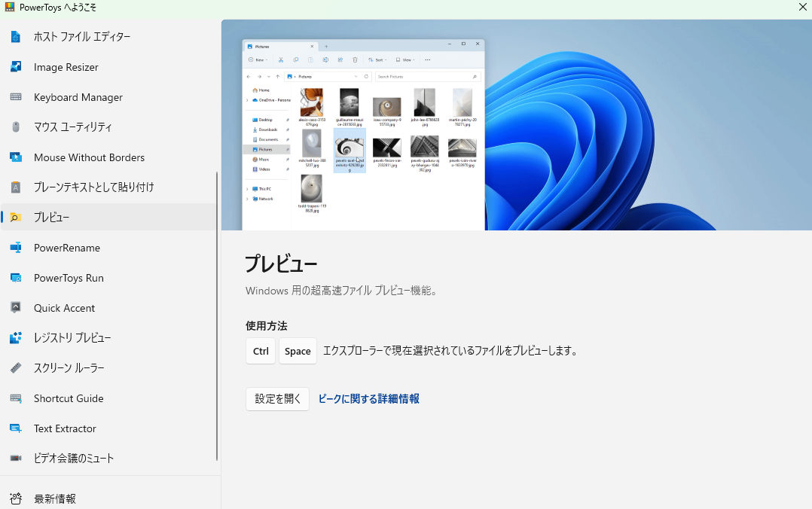The height and width of the screenshot is (509, 812).
Task: Open 最新情報 at sidebar bottom
Action: click(x=108, y=498)
